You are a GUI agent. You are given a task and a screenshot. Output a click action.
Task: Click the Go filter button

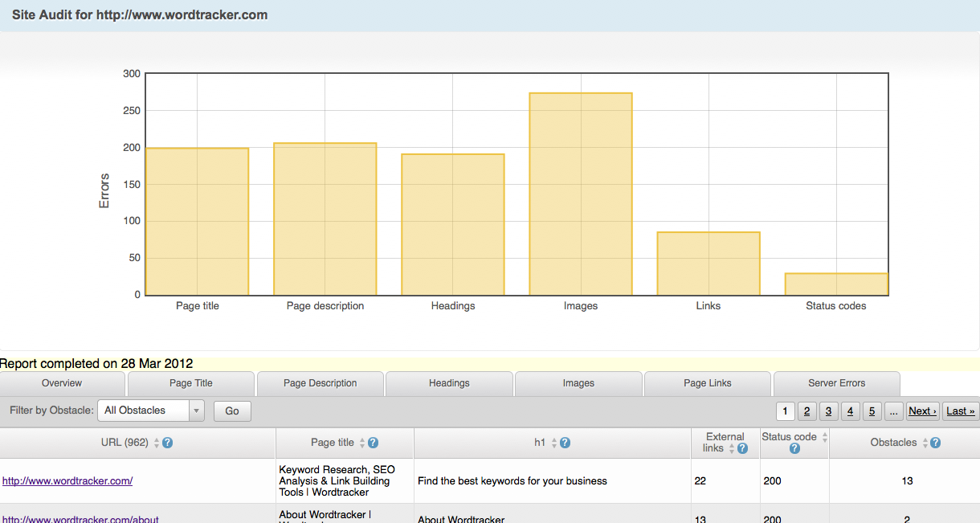232,411
